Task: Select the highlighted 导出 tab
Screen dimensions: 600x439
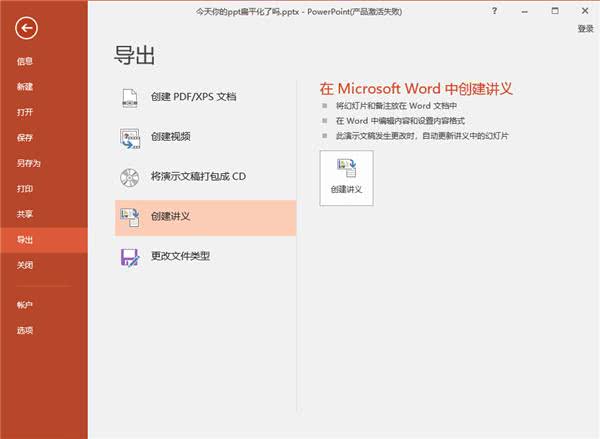Action: (x=25, y=240)
